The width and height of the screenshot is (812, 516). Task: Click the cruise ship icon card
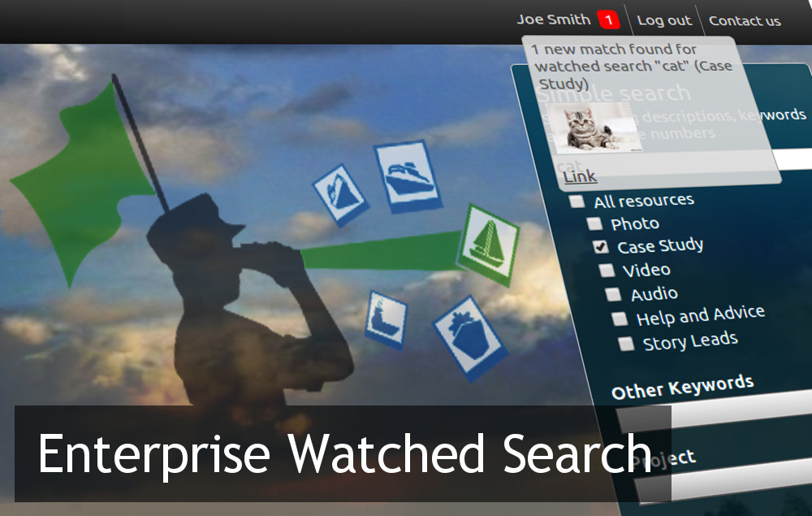click(x=408, y=176)
